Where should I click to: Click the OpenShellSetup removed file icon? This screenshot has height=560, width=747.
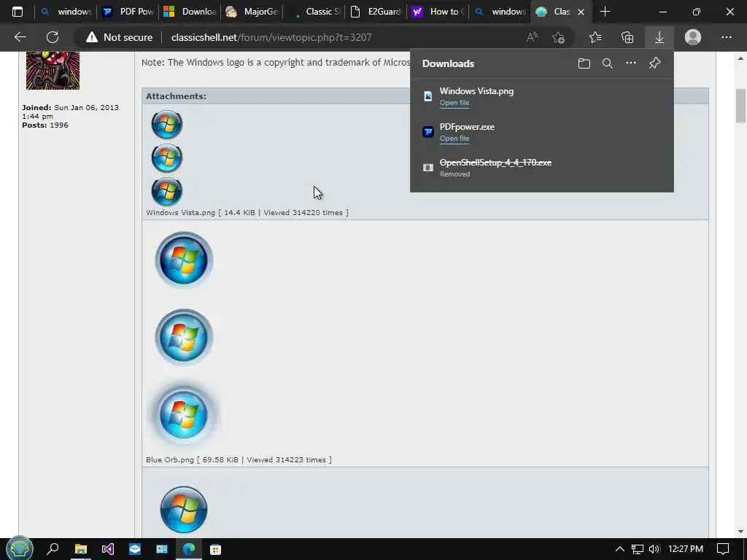[x=427, y=168]
